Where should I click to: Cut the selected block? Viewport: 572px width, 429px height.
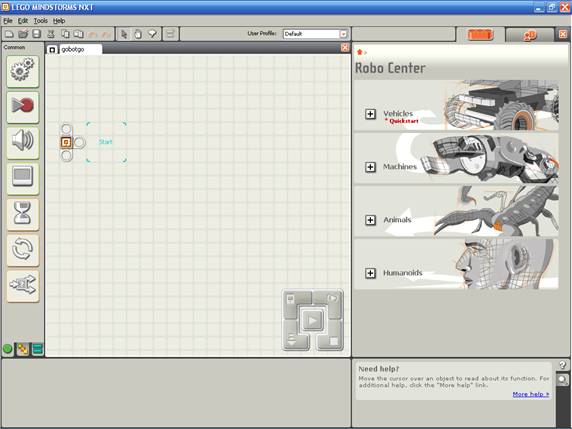(x=51, y=34)
